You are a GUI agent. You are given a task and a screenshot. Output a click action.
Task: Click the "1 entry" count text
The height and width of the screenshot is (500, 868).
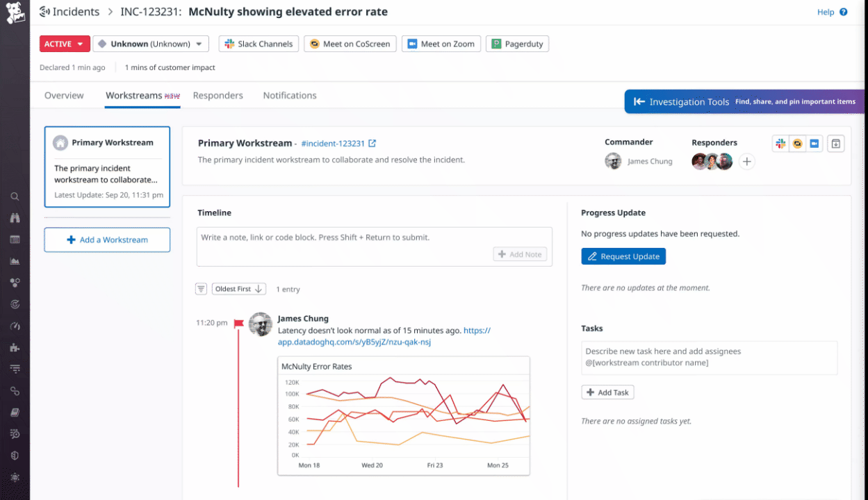(x=288, y=289)
